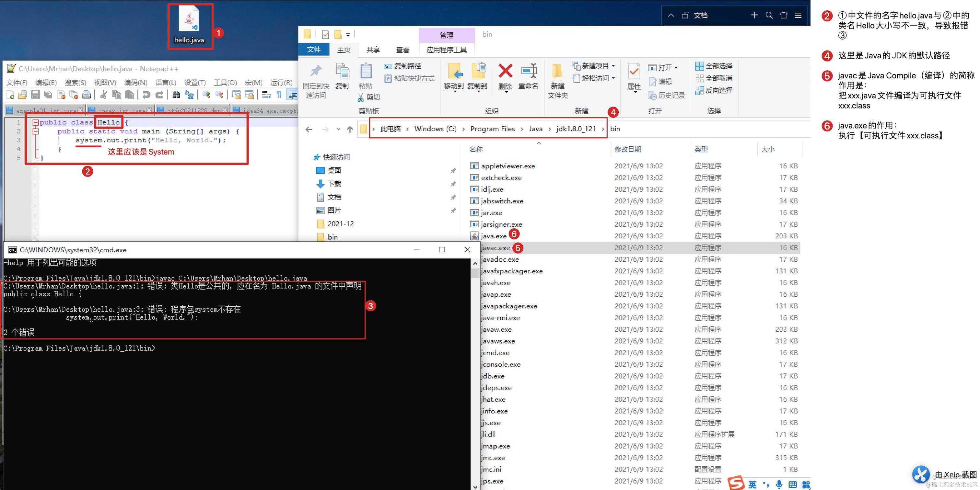Click the Find binoculars icon in Notepad++
The image size is (980, 490).
click(176, 95)
